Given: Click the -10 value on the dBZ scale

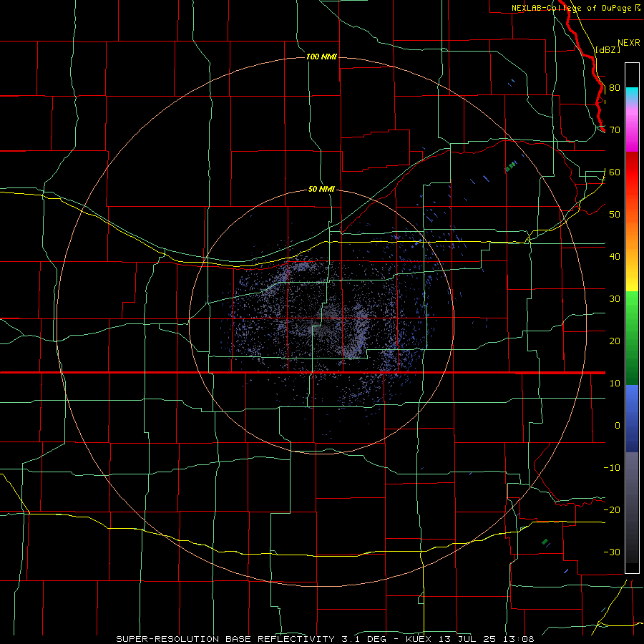Looking at the screenshot, I should click(612, 468).
